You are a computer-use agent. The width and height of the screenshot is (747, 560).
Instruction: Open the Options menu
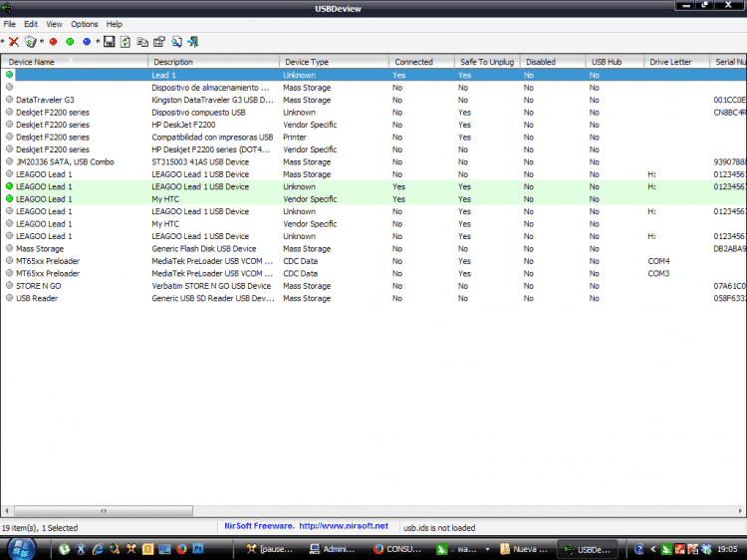point(85,24)
